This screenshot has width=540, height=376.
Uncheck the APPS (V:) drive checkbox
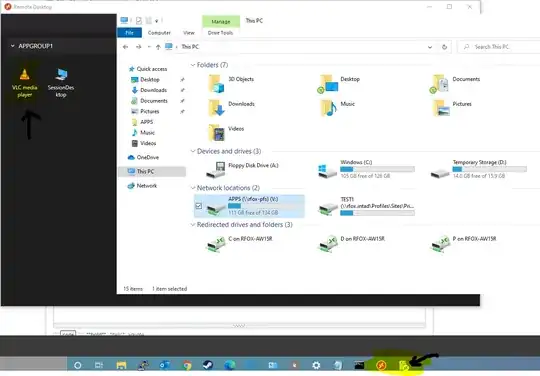tap(199, 206)
